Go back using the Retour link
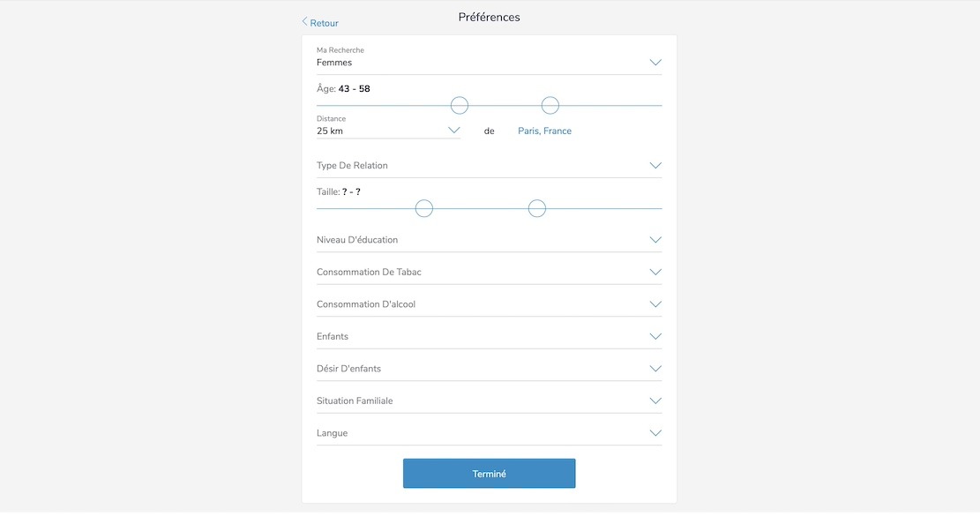Viewport: 980px width, 524px height. click(x=324, y=23)
